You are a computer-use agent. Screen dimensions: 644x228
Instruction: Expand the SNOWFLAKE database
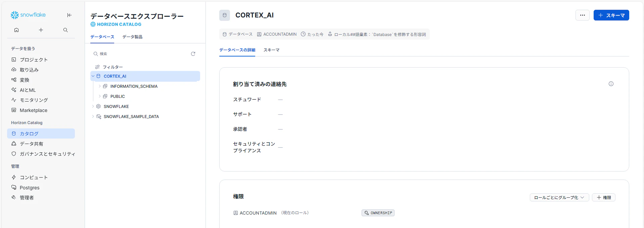[93, 107]
